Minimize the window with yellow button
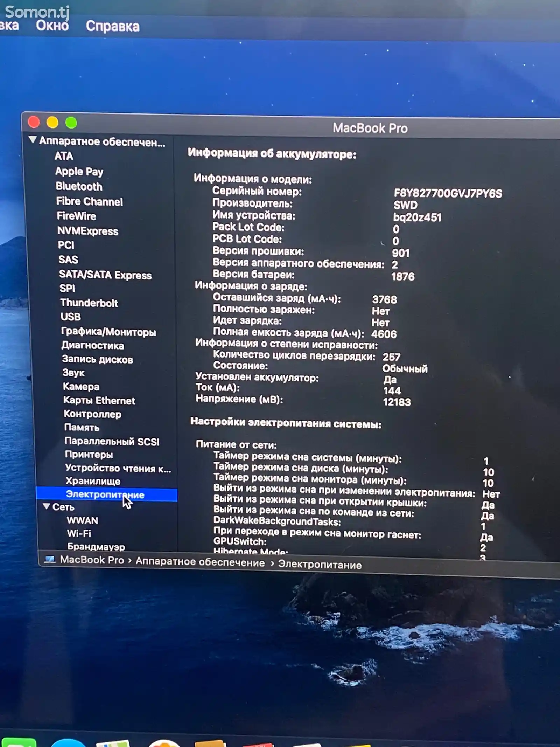The image size is (560, 747). [52, 122]
